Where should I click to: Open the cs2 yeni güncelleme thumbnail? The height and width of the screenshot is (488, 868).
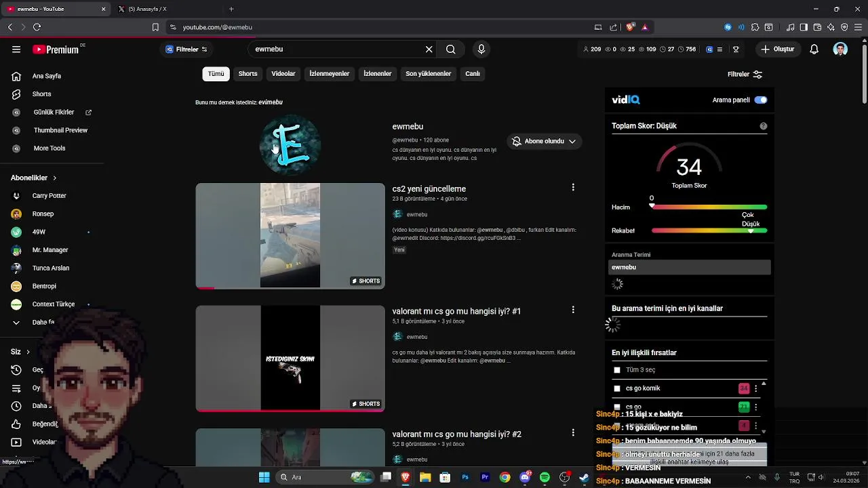(290, 236)
